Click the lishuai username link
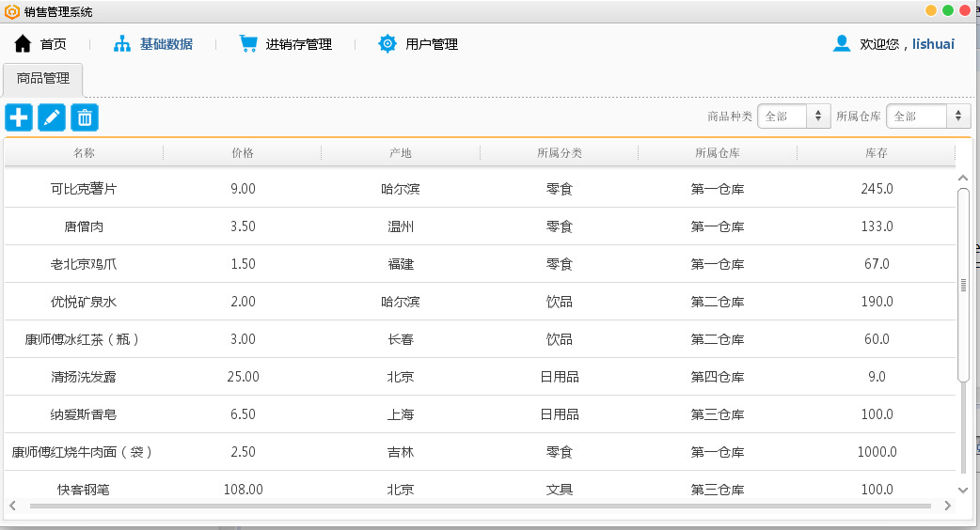Screen dimensions: 980x530 coord(933,44)
